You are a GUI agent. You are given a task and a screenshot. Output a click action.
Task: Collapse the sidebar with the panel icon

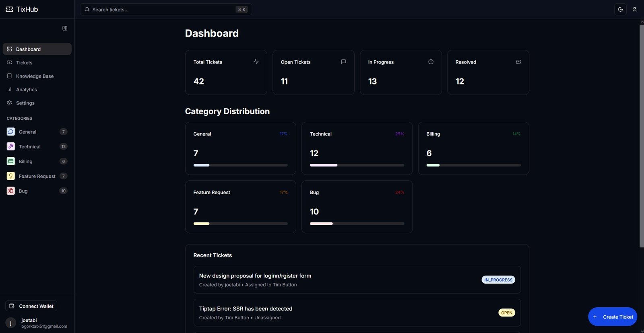(x=65, y=28)
